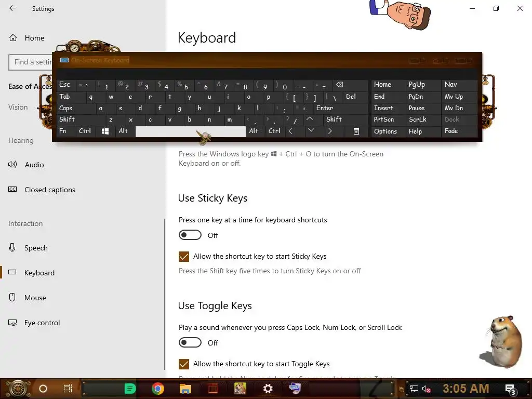
Task: Click the Mv Up key on On-Screen Keyboard
Action: click(459, 97)
